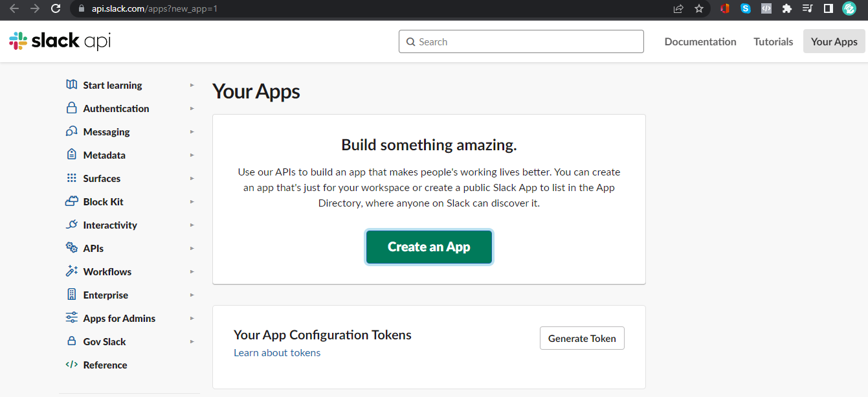
Task: Click the Gov Slack lock icon
Action: pos(72,341)
